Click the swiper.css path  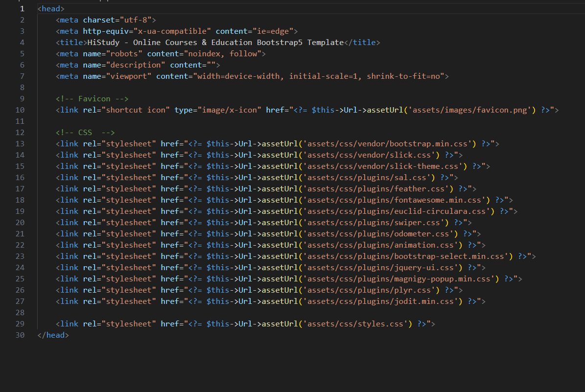coord(374,222)
